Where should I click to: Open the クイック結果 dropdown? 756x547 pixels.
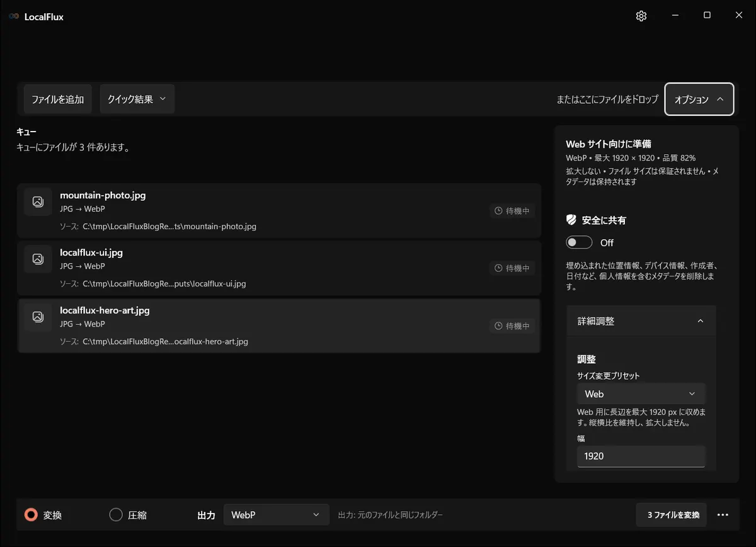137,99
